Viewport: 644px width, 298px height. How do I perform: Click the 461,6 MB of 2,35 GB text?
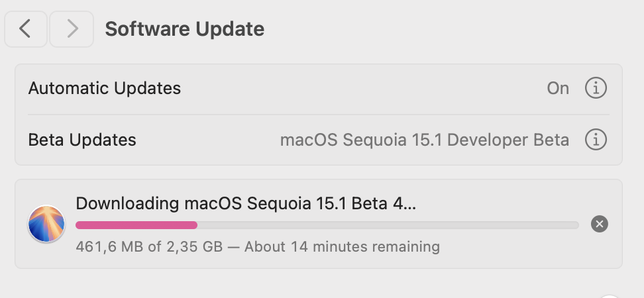(149, 247)
